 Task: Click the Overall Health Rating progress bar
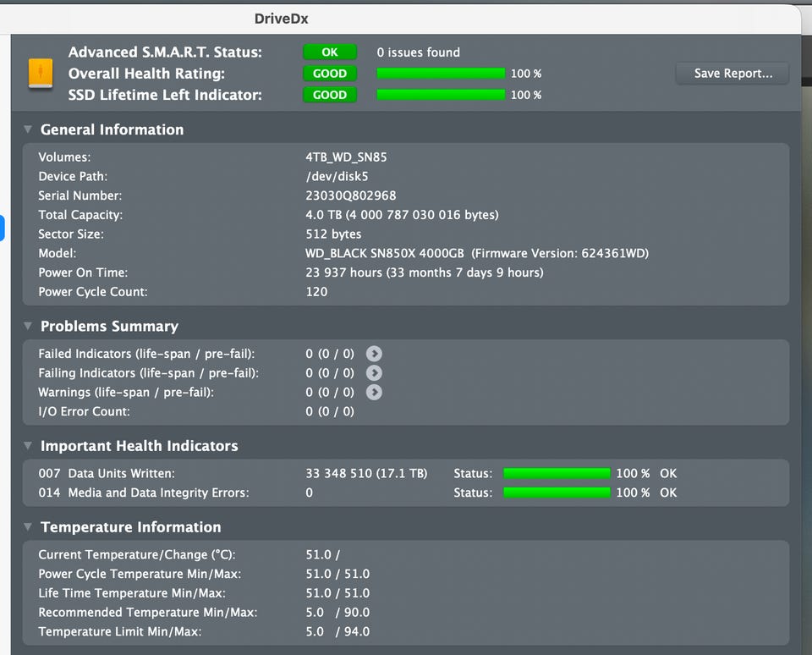[x=441, y=74]
